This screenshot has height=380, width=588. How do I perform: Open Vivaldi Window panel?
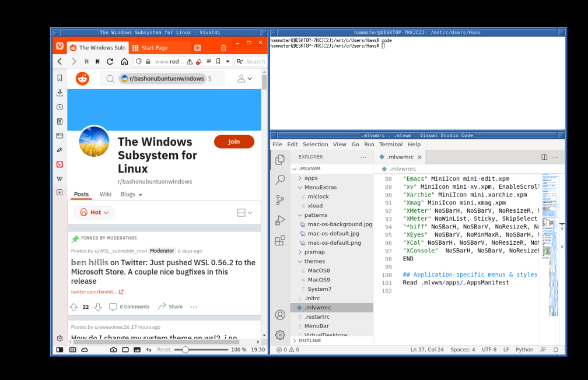click(60, 136)
